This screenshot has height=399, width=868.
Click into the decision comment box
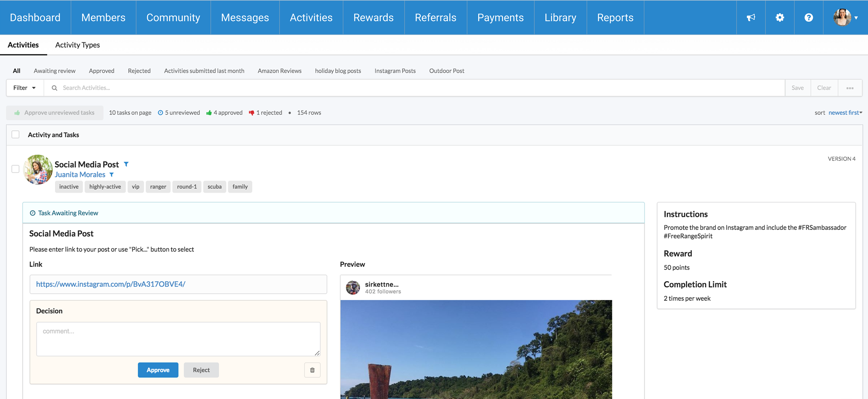point(178,339)
